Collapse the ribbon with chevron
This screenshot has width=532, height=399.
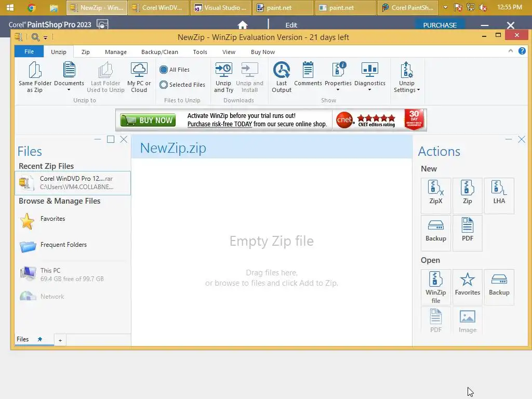[510, 51]
